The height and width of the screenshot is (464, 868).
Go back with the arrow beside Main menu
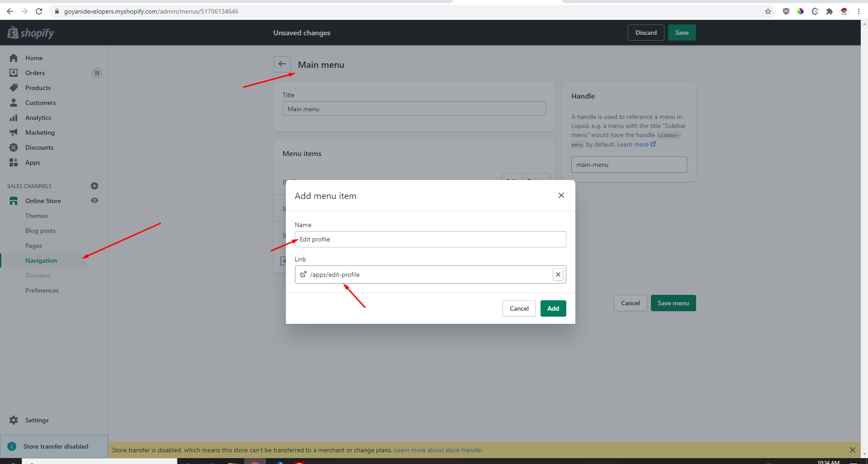click(x=282, y=64)
